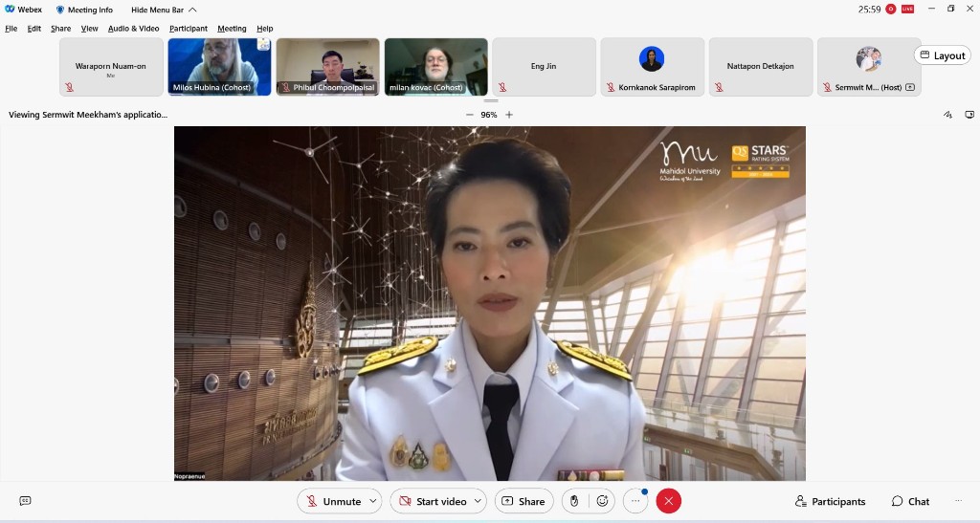Click the 96% zoom level value
This screenshot has height=523, width=980.
coord(489,115)
